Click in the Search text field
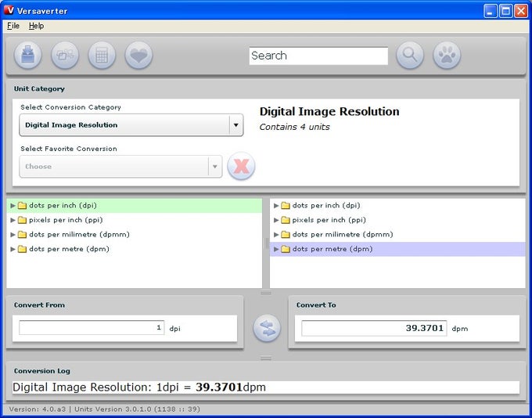This screenshot has width=532, height=418. [318, 56]
